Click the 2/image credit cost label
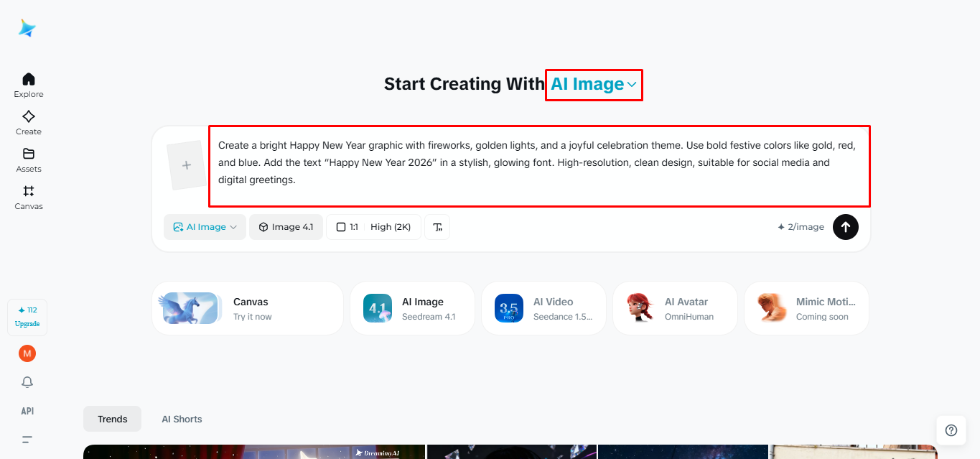 [x=801, y=227]
